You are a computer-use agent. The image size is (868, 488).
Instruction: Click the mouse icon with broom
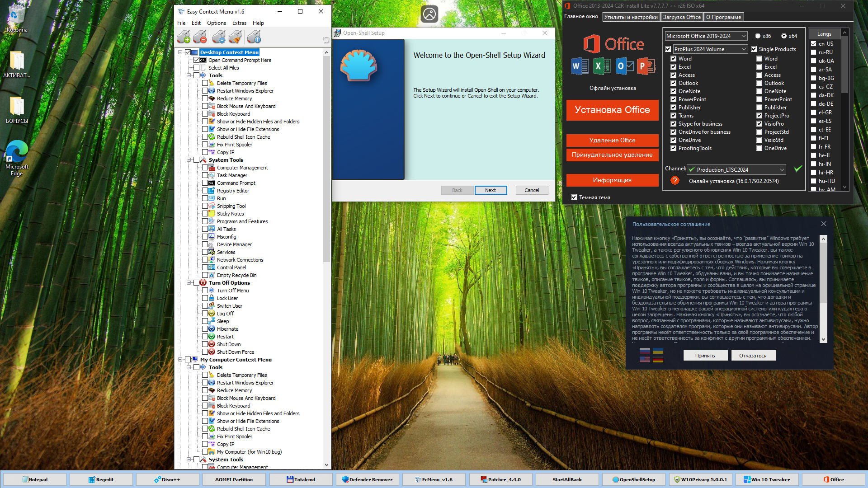[235, 37]
